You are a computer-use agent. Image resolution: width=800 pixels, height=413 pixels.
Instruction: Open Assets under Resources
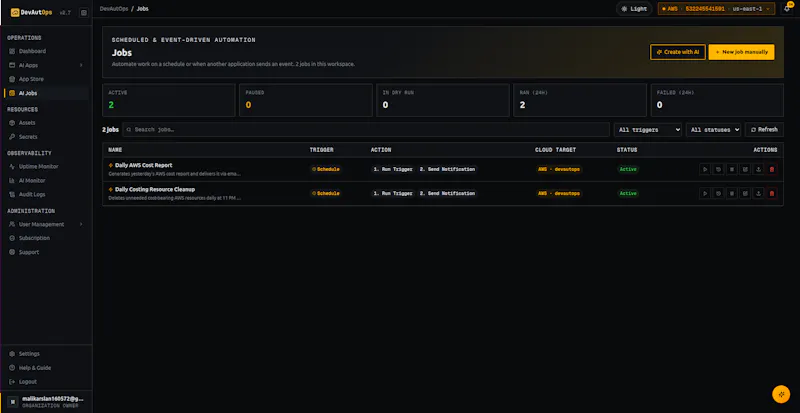46,123
